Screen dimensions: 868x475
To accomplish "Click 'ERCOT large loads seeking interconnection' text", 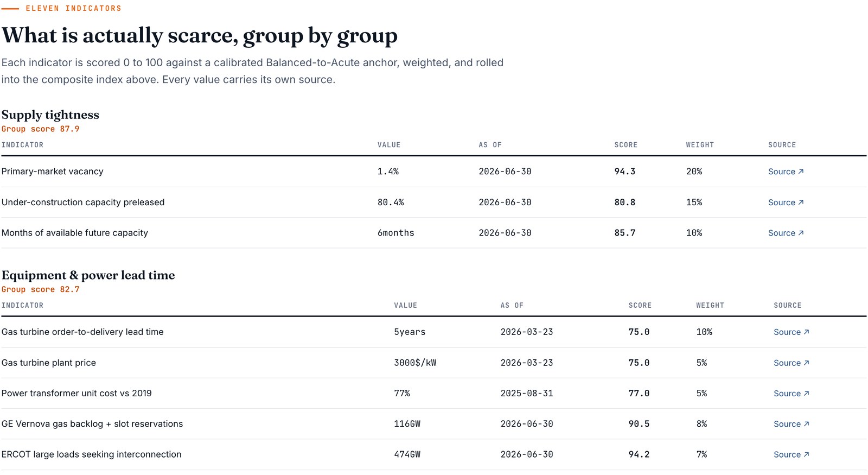I will point(91,454).
